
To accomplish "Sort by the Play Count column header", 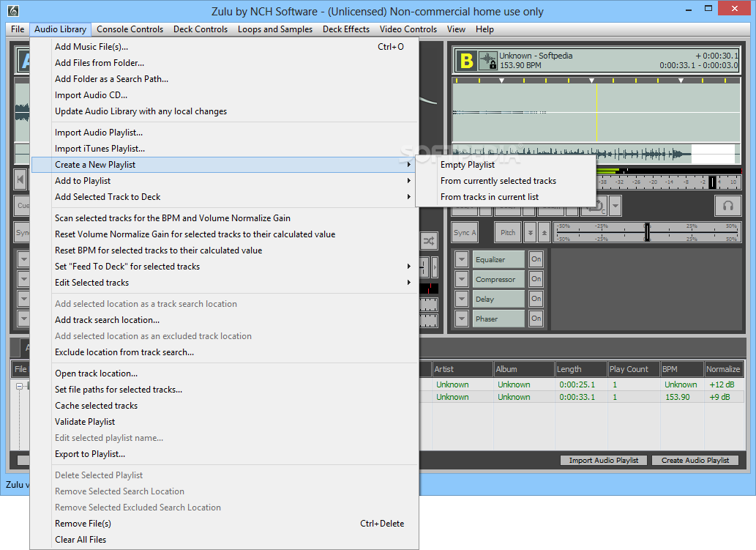I will pyautogui.click(x=633, y=369).
